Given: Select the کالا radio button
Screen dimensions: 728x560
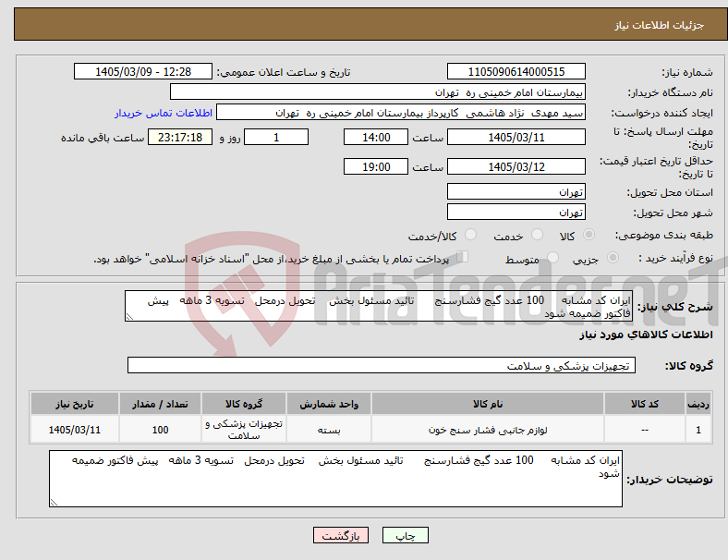Looking at the screenshot, I should coord(588,235).
